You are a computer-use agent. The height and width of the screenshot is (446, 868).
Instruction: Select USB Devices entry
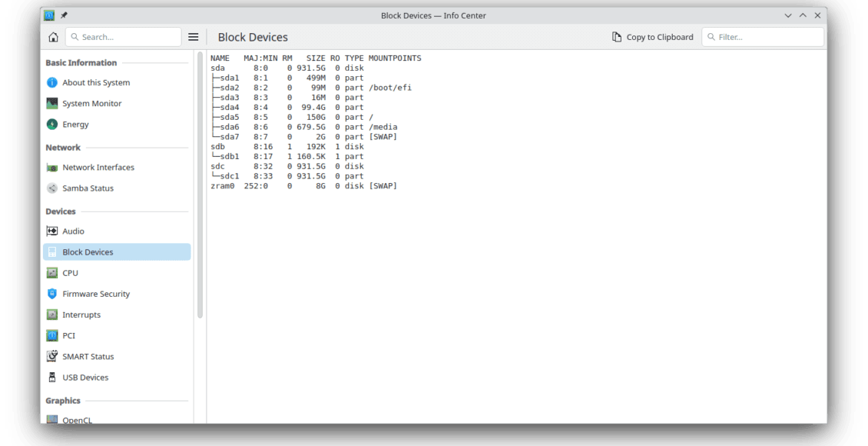coord(85,378)
